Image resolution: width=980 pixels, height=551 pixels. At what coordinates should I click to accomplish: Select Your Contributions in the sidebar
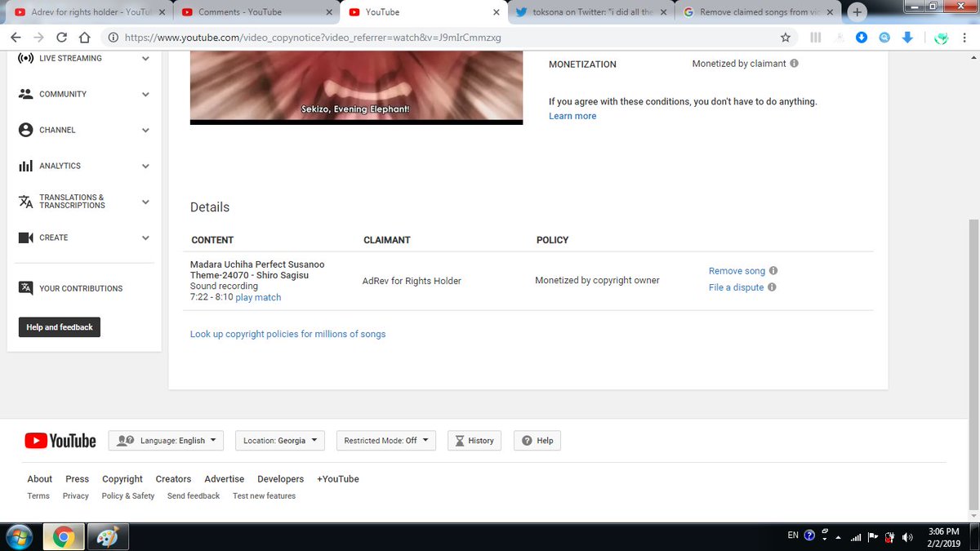81,288
